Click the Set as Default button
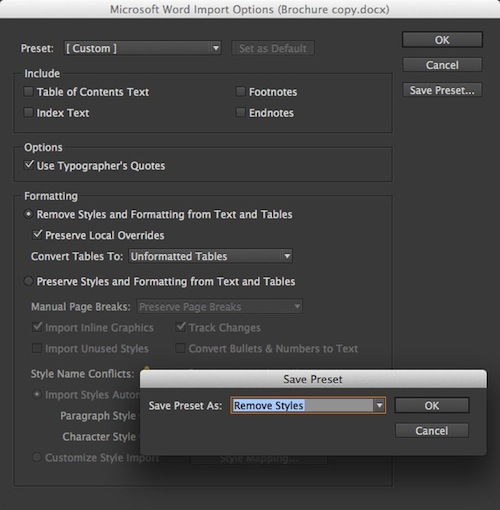The width and height of the screenshot is (500, 510). pos(273,48)
